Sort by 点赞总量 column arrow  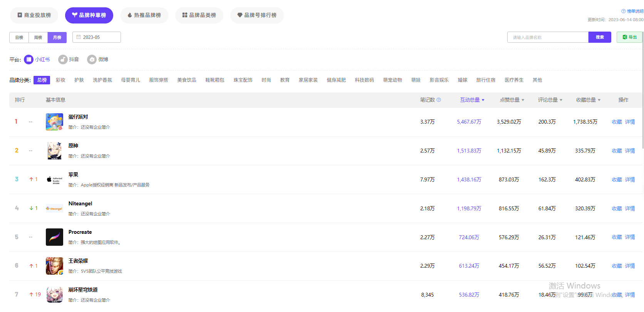point(523,100)
